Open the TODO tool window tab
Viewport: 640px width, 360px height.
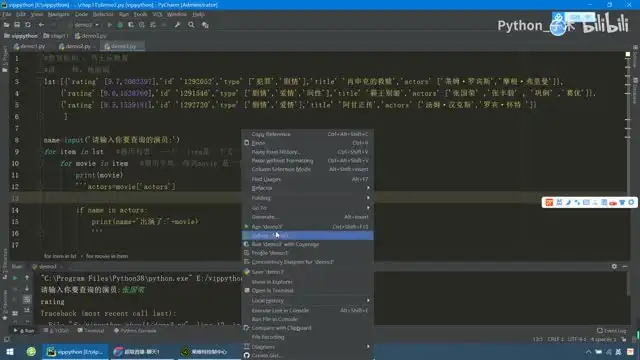(x=57, y=331)
